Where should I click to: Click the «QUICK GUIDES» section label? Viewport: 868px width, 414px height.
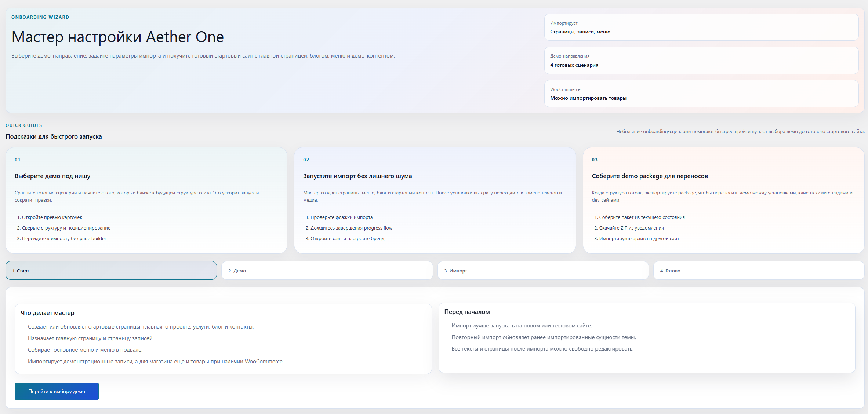coord(24,125)
